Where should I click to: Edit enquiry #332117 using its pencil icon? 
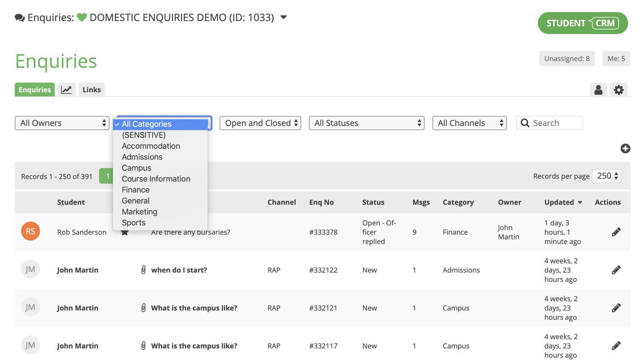click(616, 345)
